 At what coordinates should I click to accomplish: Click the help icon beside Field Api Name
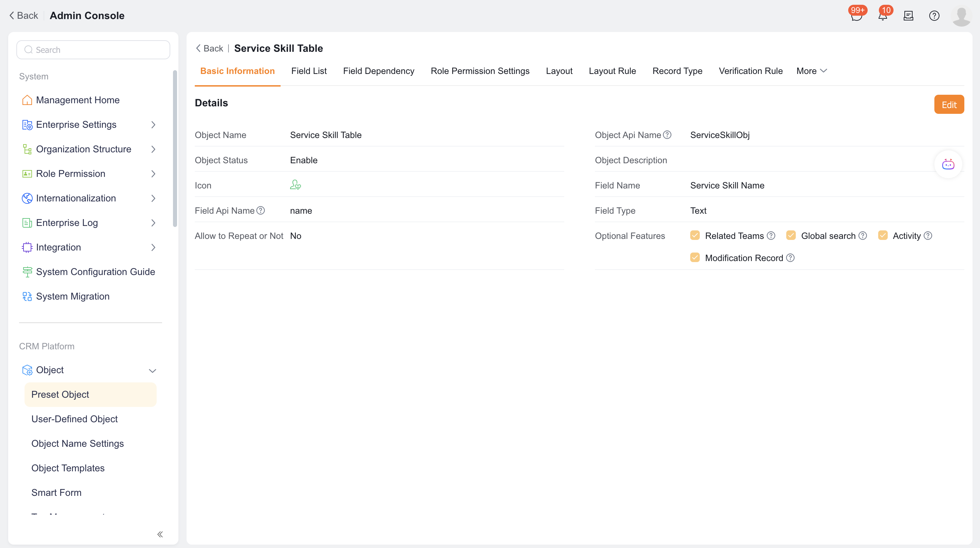(x=260, y=211)
